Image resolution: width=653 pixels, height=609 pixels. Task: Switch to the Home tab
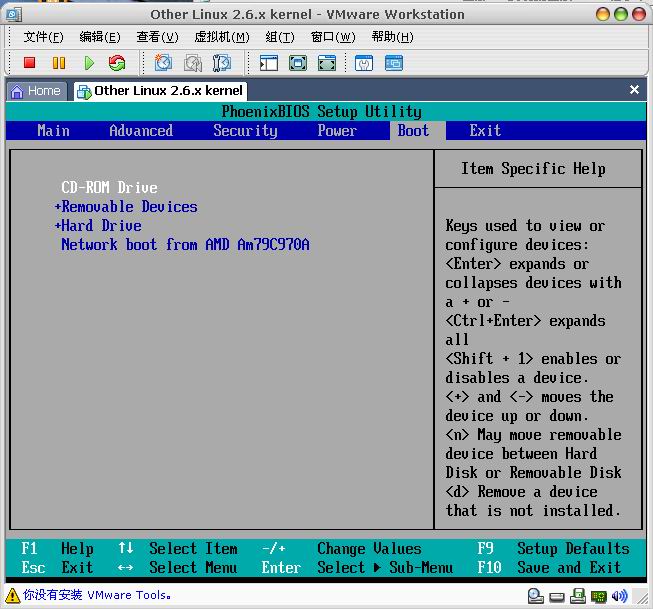37,91
